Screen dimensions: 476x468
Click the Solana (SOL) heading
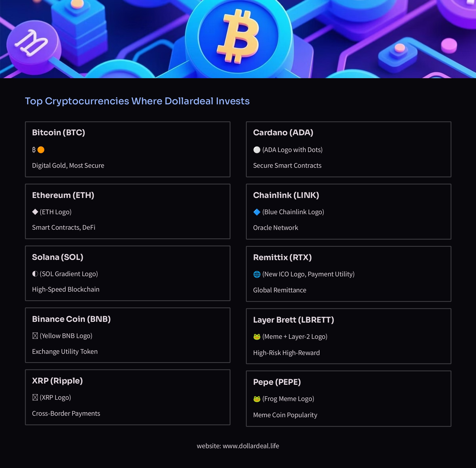pyautogui.click(x=57, y=257)
